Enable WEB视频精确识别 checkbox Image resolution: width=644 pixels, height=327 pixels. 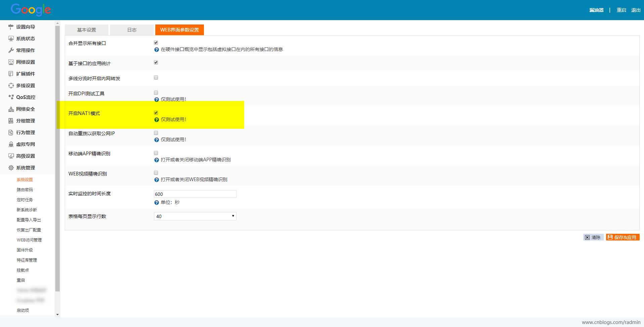(x=156, y=173)
